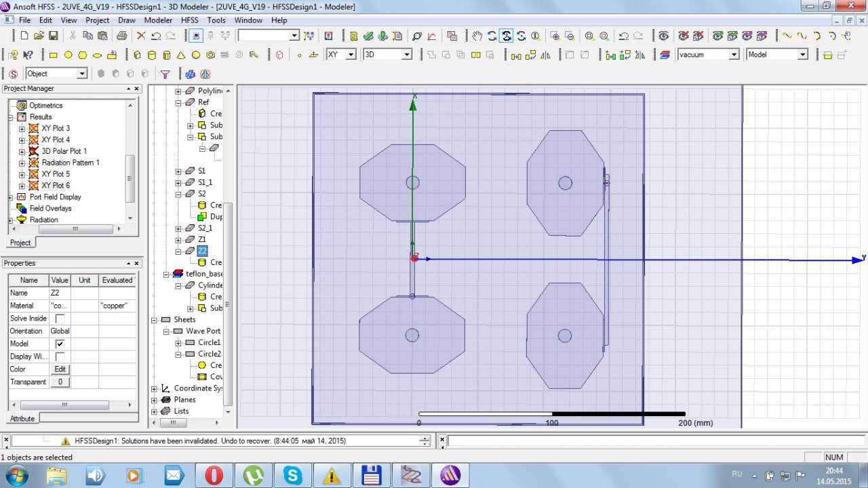Viewport: 868px width, 488px height.
Task: Select XY Plot 3 in Results
Action: pyautogui.click(x=55, y=128)
